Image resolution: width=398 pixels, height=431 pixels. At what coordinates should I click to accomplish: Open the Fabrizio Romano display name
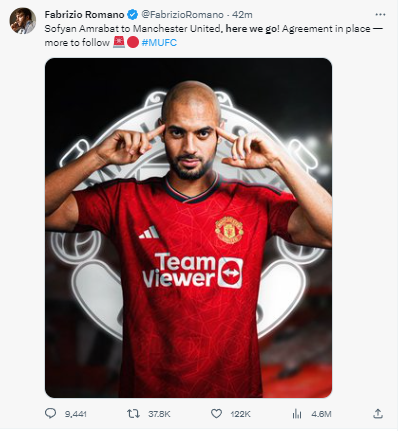click(84, 15)
